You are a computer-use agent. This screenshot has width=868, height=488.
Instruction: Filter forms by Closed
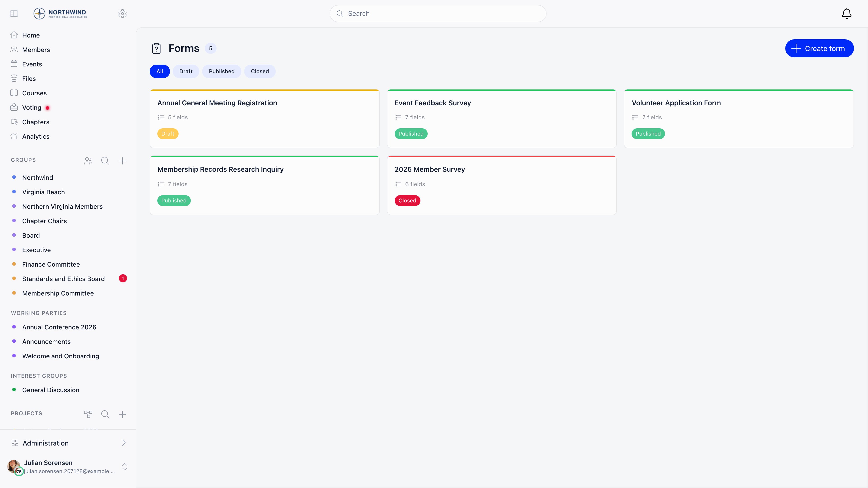[x=260, y=71]
